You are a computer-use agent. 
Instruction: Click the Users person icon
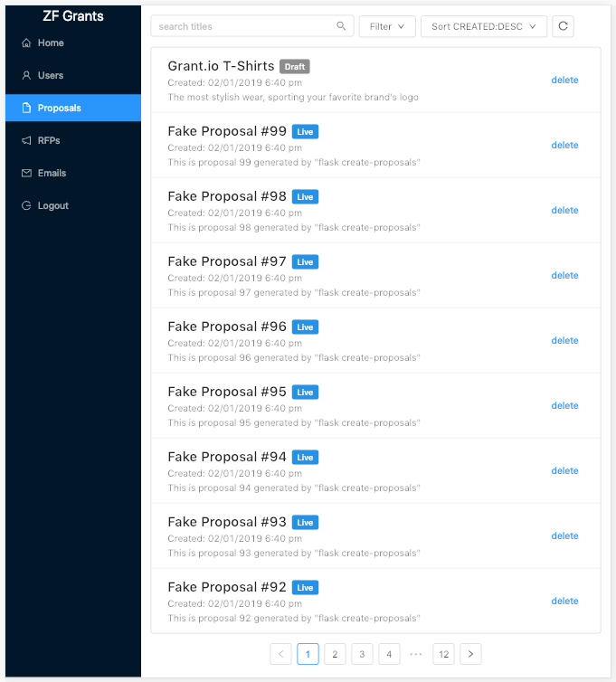point(26,75)
